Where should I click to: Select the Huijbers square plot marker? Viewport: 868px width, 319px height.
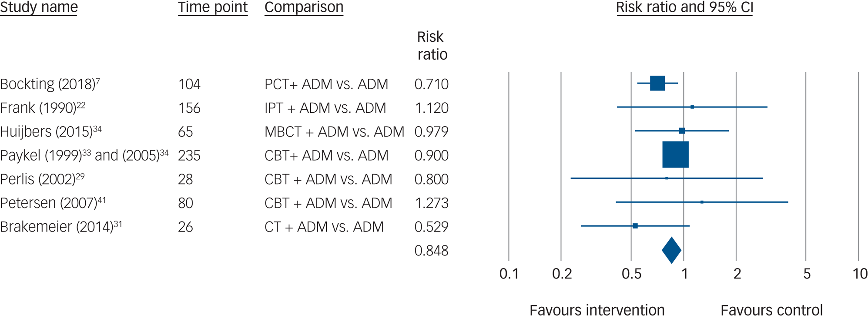(x=682, y=131)
